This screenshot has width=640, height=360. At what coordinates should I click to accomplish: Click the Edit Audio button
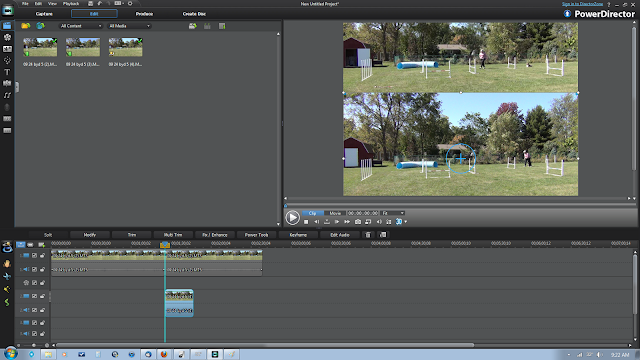pos(340,235)
